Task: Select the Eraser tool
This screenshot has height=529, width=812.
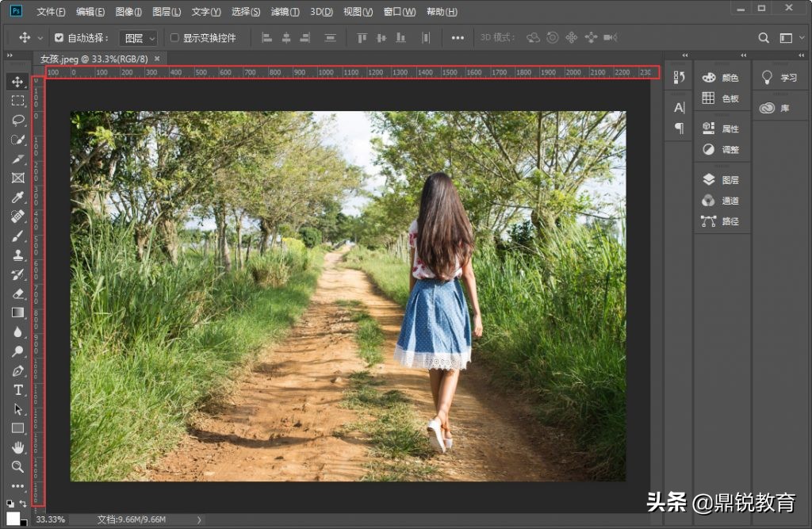Action: point(17,293)
